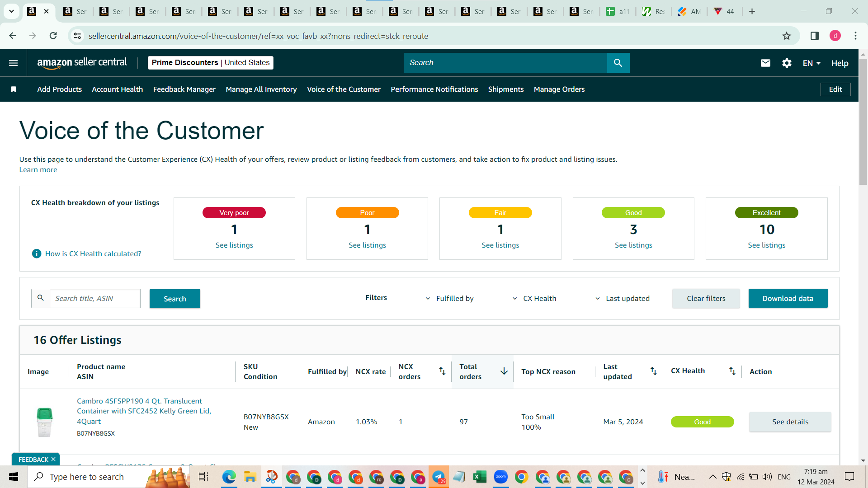
Task: Open How is CX Health calculated link
Action: click(93, 254)
